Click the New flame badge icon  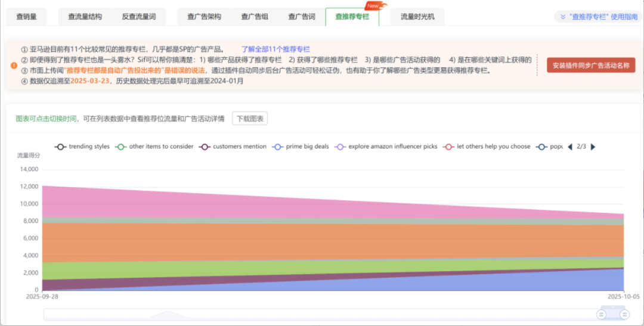376,6
